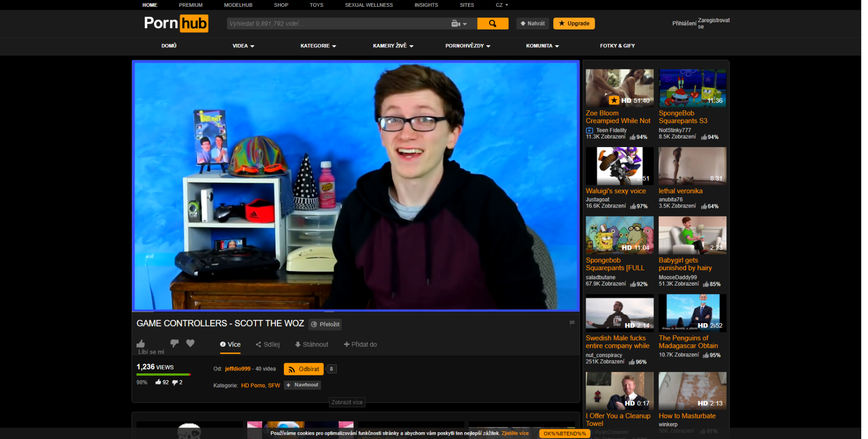Click the orange search magnifier button
This screenshot has height=439, width=868.
(x=492, y=24)
